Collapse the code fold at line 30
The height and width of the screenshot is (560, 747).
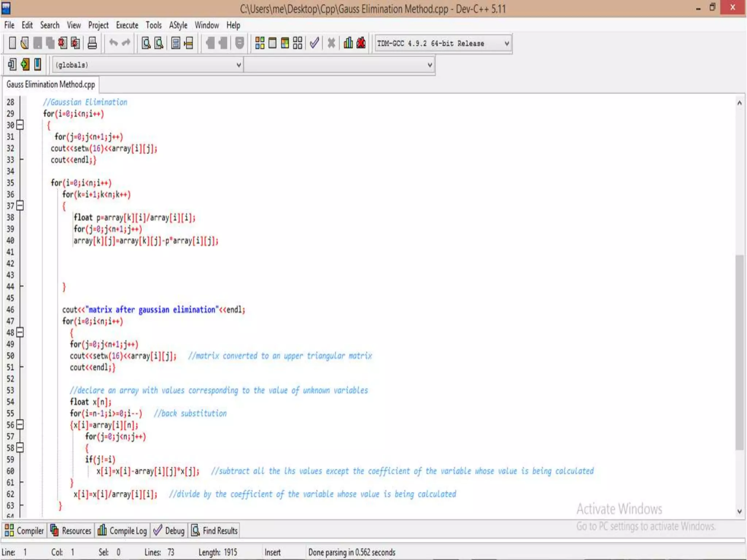(20, 125)
